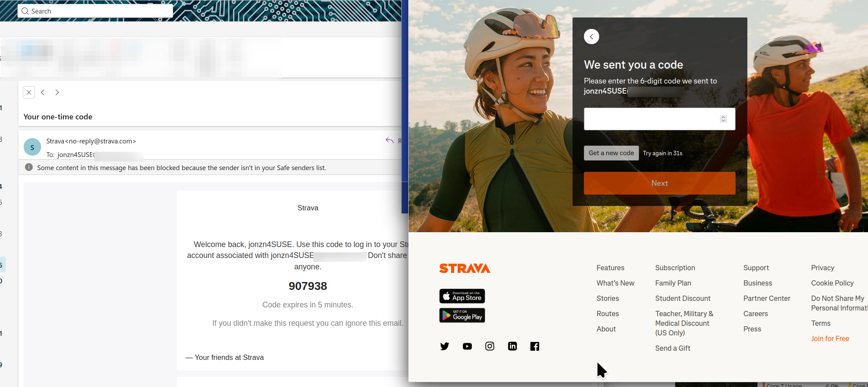Screen dimensions: 868x387
Task: Click the Strava logo in footer
Action: [x=465, y=268]
